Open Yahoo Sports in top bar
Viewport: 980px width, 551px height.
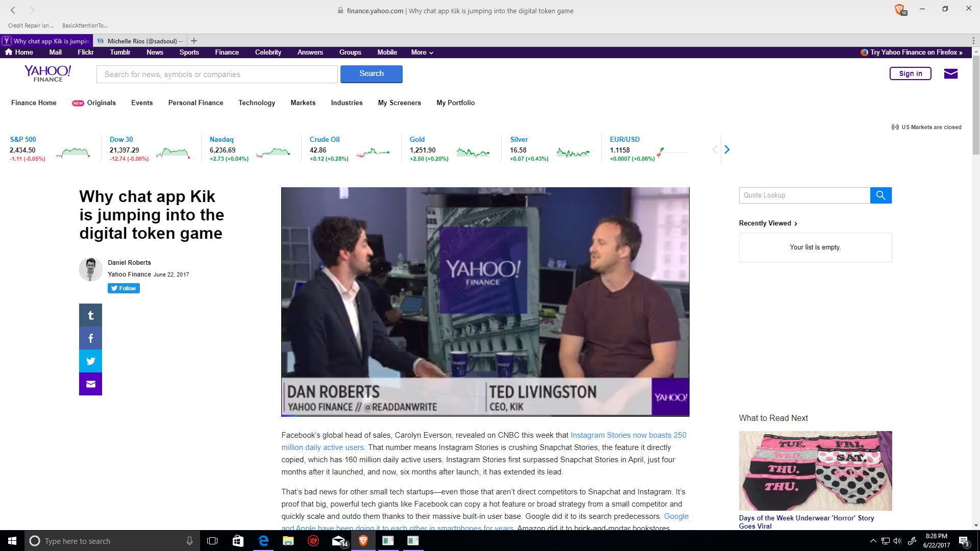[x=189, y=52]
